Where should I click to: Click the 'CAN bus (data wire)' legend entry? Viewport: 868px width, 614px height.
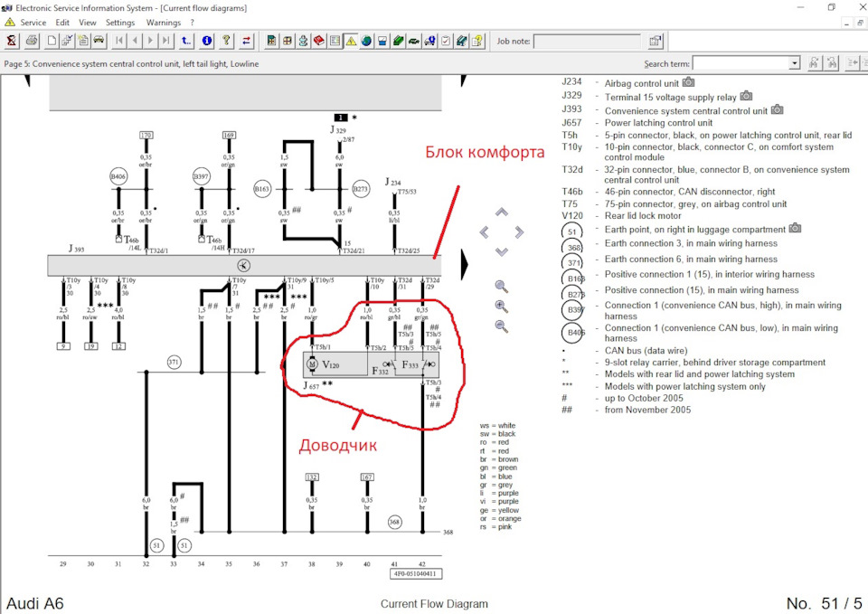(x=646, y=351)
